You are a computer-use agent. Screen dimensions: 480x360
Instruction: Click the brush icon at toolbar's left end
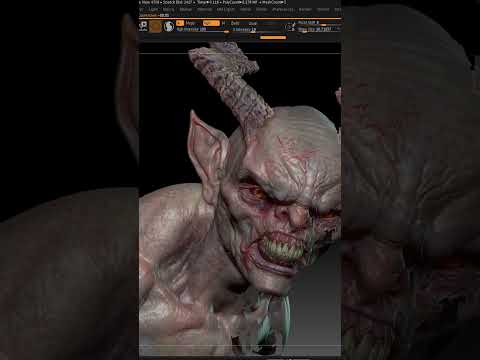pos(143,26)
